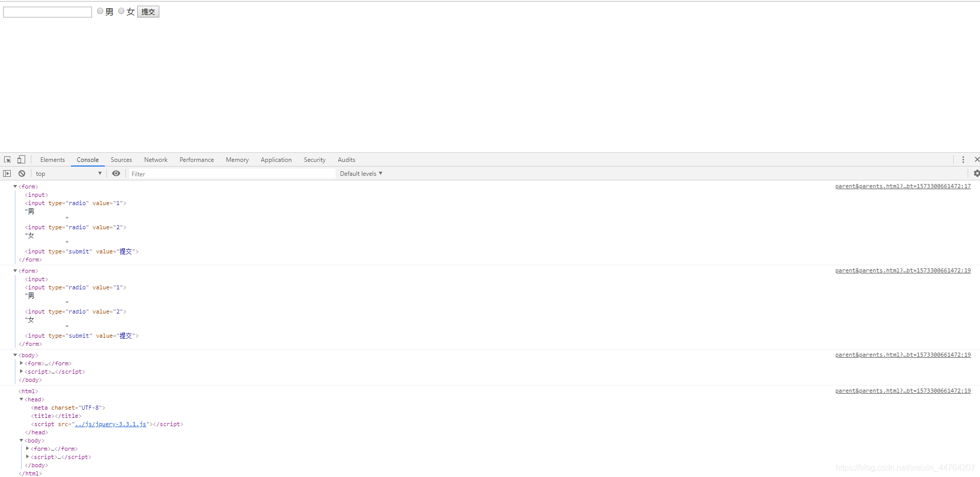Image resolution: width=980 pixels, height=477 pixels.
Task: Select the 女 radio button
Action: (121, 11)
